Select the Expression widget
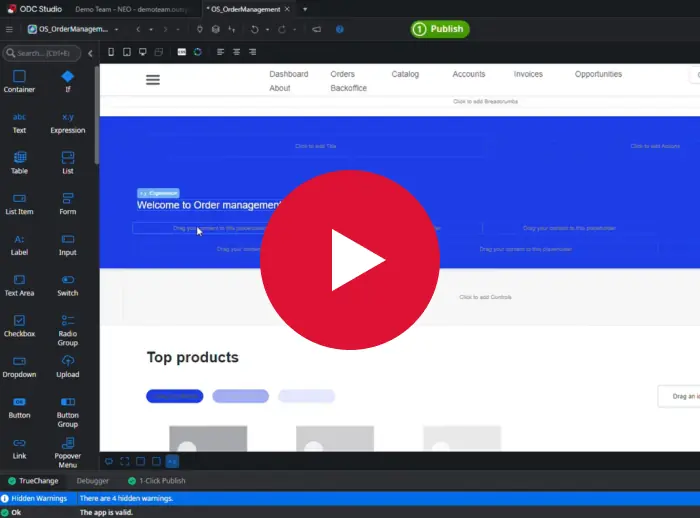This screenshot has width=700, height=518. (x=67, y=122)
